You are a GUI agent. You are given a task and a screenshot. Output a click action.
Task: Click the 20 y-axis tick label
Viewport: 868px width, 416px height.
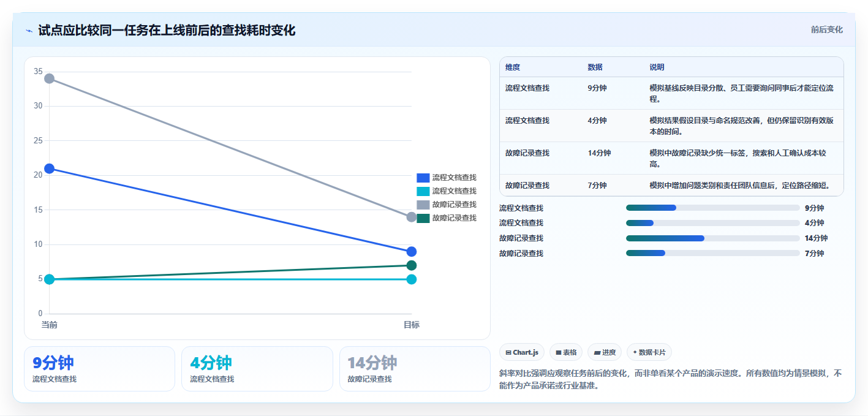[x=38, y=175]
